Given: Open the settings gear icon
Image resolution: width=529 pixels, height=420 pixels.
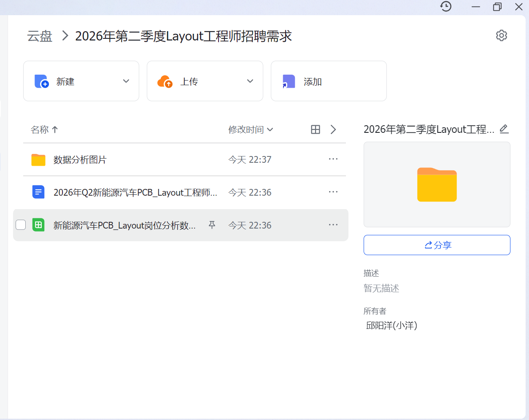Looking at the screenshot, I should click(502, 35).
